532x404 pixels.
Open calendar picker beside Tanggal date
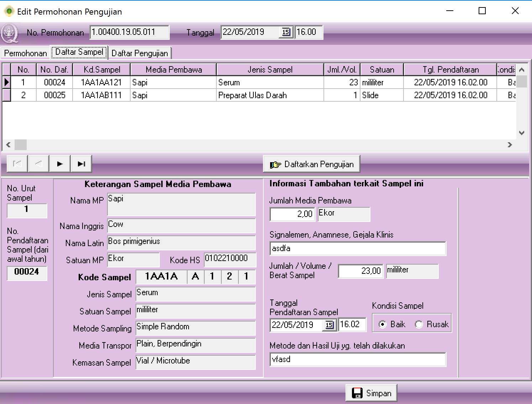286,32
